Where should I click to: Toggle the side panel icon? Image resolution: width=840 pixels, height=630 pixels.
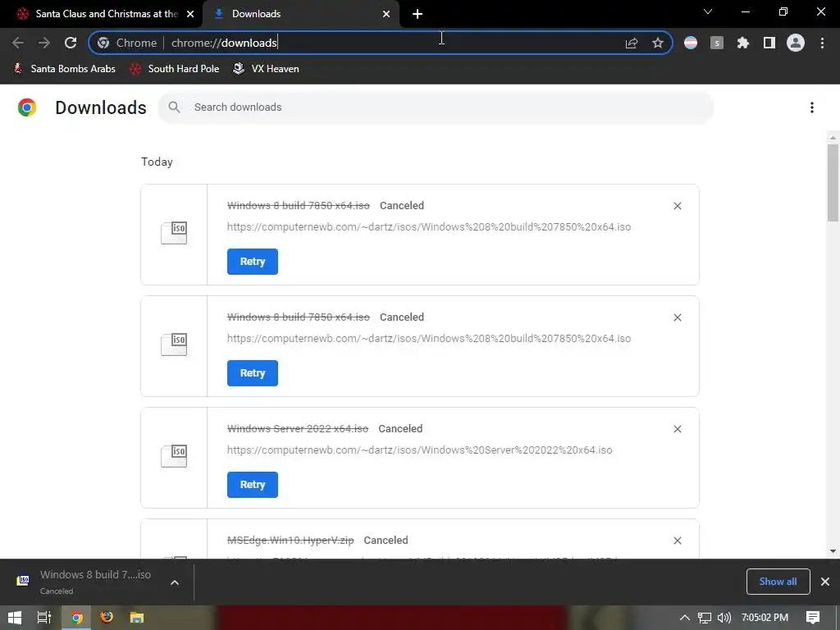tap(769, 43)
